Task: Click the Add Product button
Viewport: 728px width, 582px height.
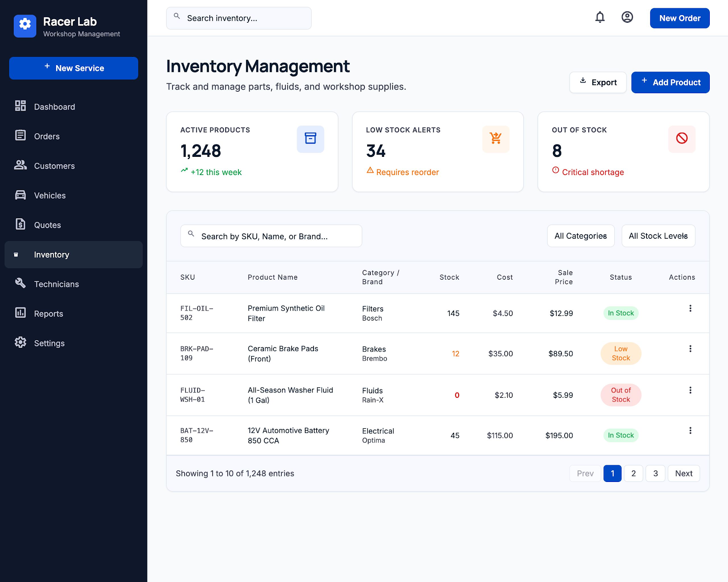Action: (670, 82)
